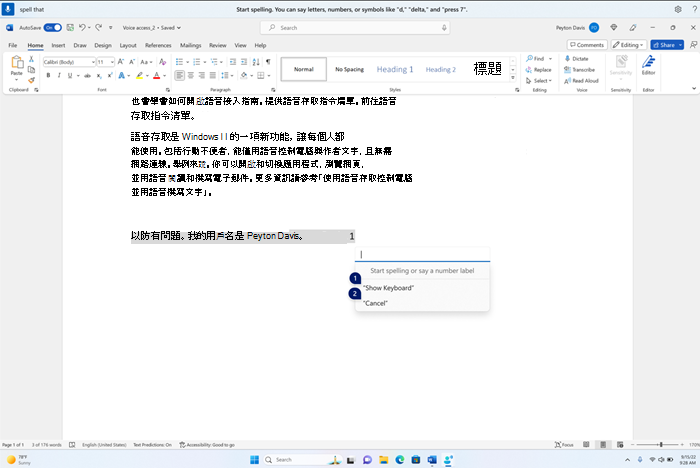The width and height of the screenshot is (700, 468).
Task: Click the Increase Indent icon
Action: (244, 62)
